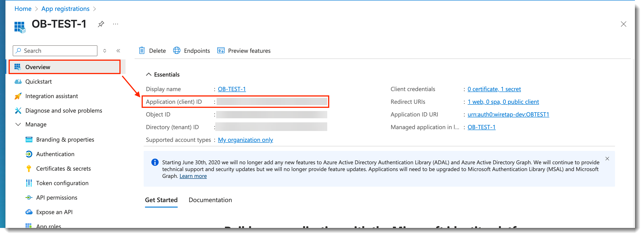This screenshot has width=644, height=237.
Task: Collapse the Manage section
Action: pyautogui.click(x=18, y=124)
